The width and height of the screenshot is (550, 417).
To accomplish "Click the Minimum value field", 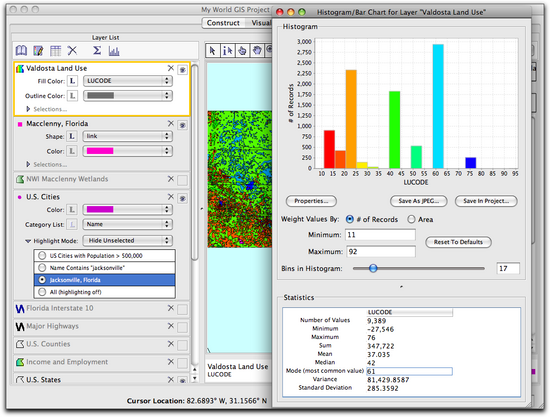I will pyautogui.click(x=381, y=235).
